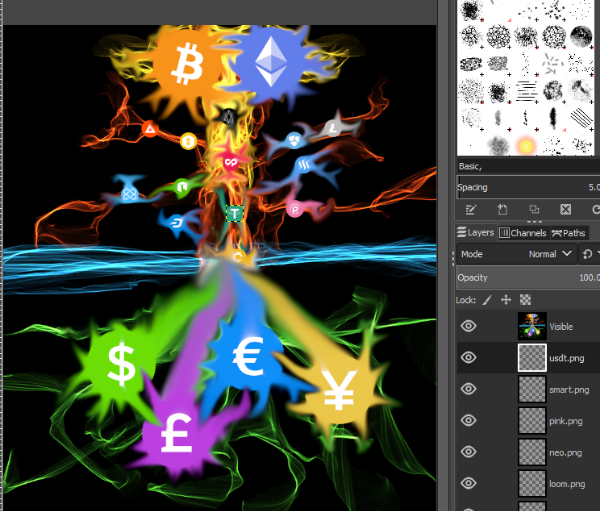Create a new brush with the New brush icon
600x511 pixels.
[x=502, y=209]
